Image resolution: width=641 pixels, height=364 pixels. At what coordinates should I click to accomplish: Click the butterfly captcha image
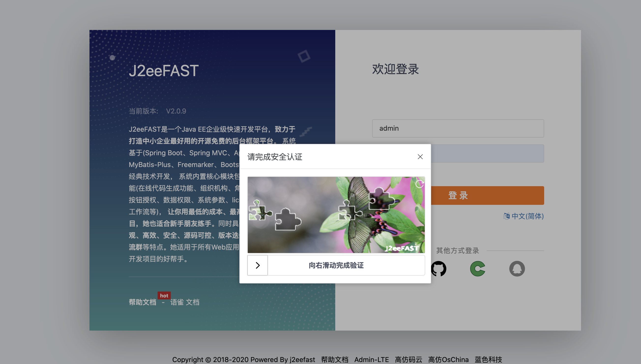tap(336, 215)
